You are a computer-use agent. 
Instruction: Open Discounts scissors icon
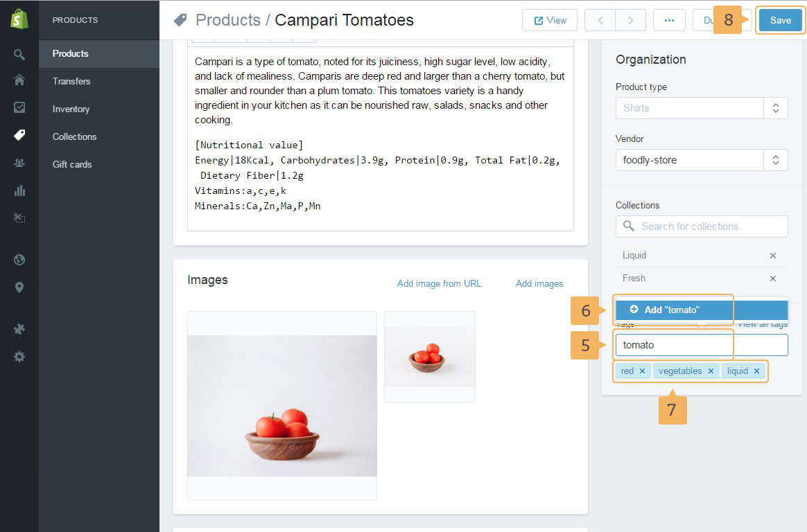click(19, 218)
